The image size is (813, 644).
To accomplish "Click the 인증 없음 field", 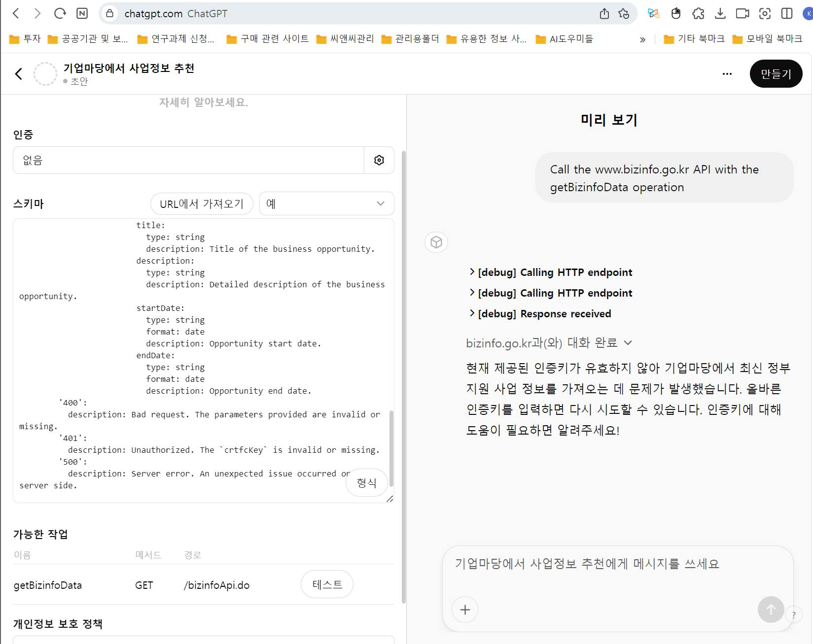I will click(188, 160).
